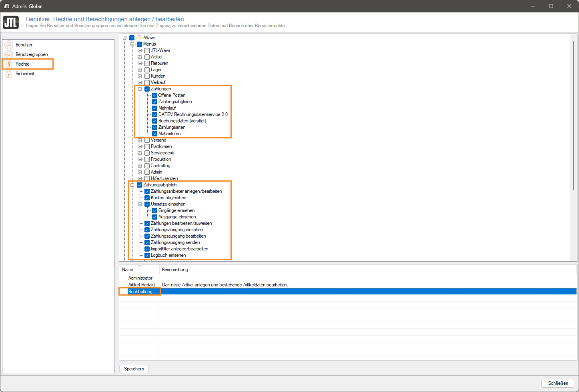
Task: Click the Schließen button
Action: point(558,383)
